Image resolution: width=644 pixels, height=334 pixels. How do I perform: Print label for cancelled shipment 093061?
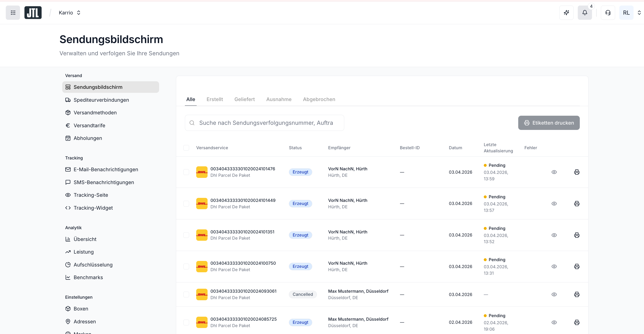pyautogui.click(x=576, y=294)
